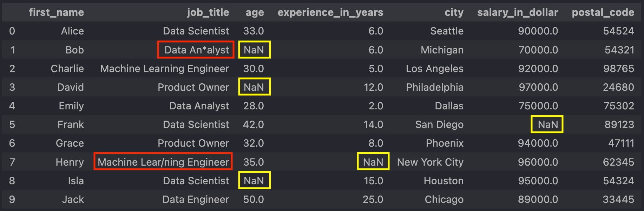Click the Philadelphia city cell

435,87
